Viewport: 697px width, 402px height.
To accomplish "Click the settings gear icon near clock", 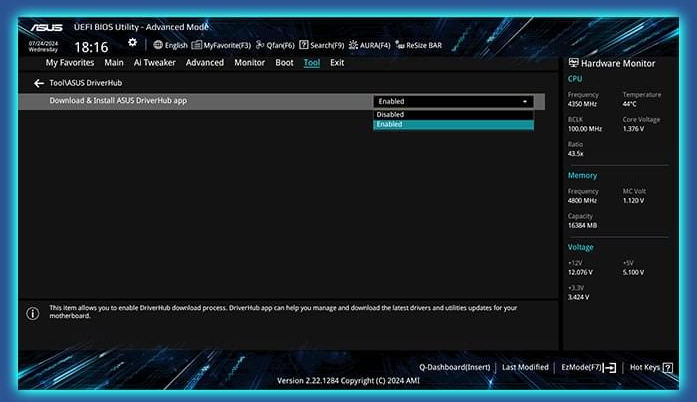I will coord(132,43).
